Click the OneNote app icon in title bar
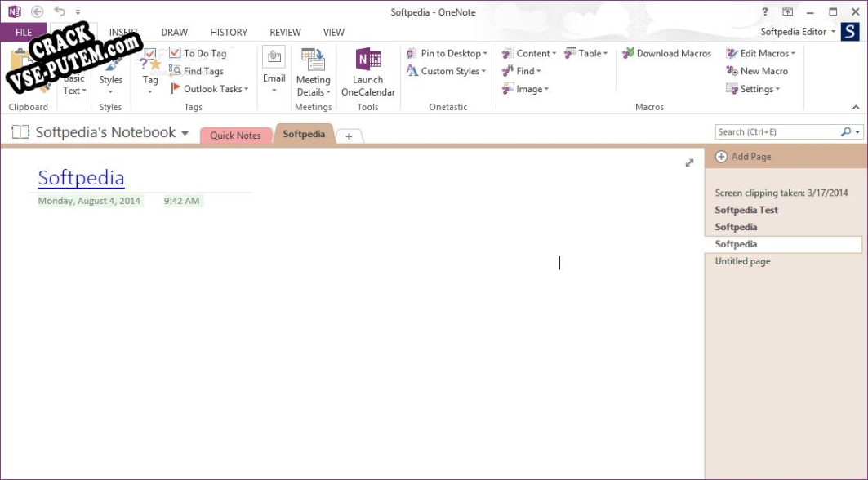The width and height of the screenshot is (868, 480). click(15, 11)
